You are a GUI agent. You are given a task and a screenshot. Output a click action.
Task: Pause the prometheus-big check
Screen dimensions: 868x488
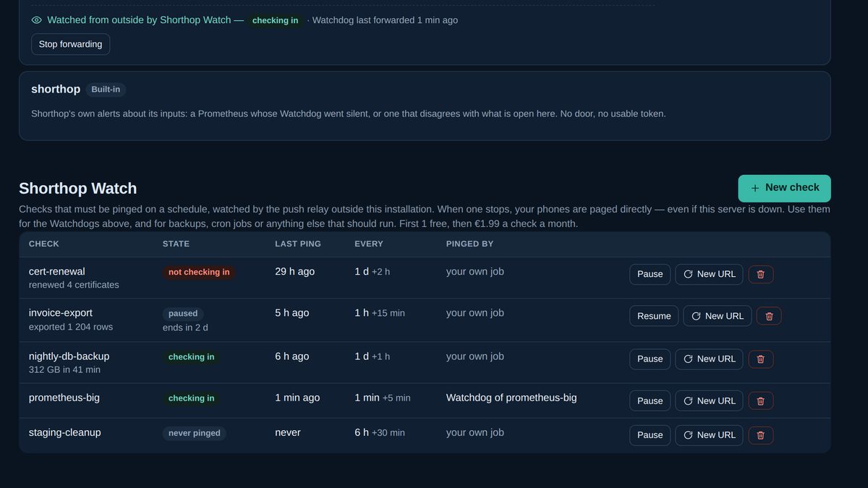650,401
